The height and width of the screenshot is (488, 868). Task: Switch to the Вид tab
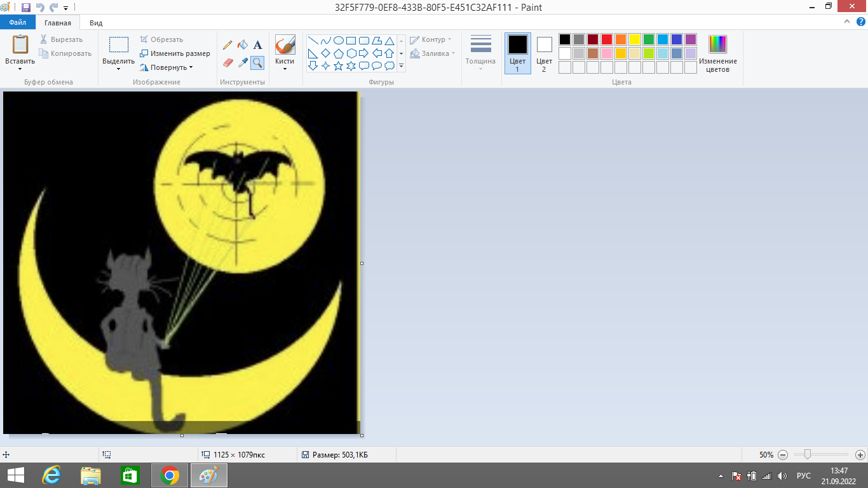[x=96, y=23]
